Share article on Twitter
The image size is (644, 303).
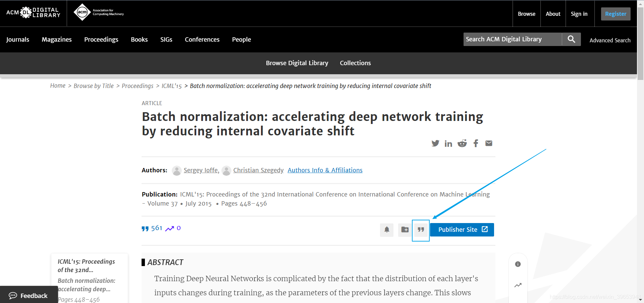pos(435,143)
